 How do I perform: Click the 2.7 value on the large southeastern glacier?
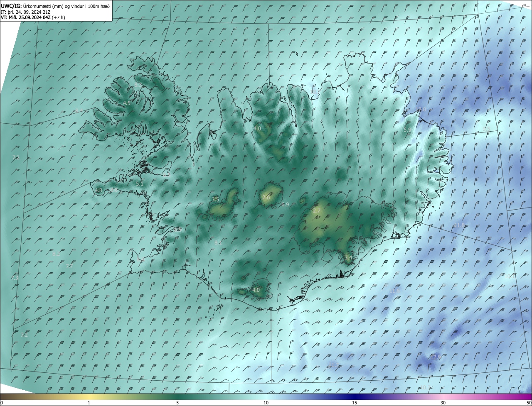click(x=317, y=211)
